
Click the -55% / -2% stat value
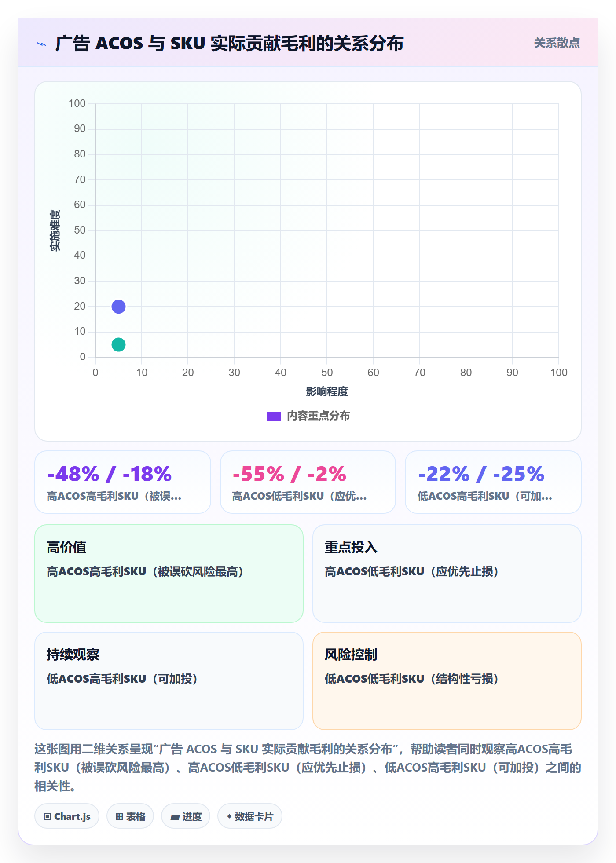(289, 474)
